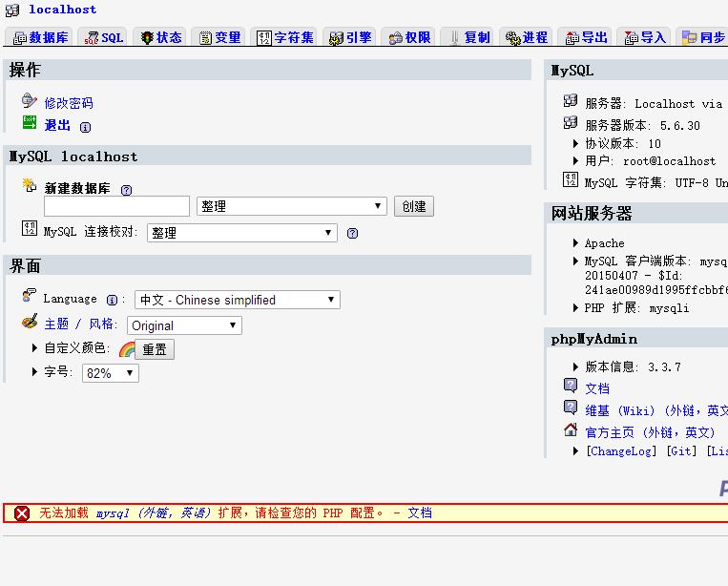Click the 创建 create button
The image size is (728, 586).
coord(414,206)
